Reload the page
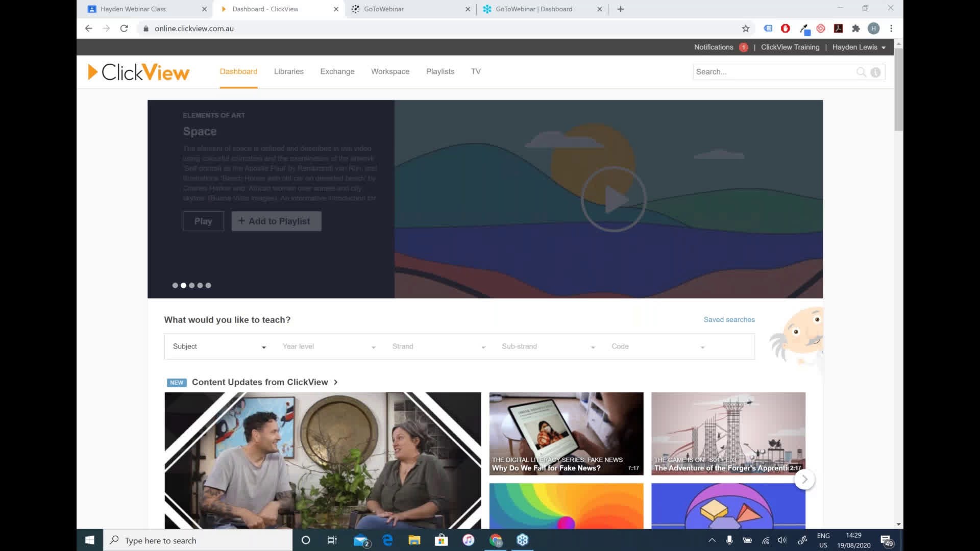Image resolution: width=980 pixels, height=551 pixels. 124,29
